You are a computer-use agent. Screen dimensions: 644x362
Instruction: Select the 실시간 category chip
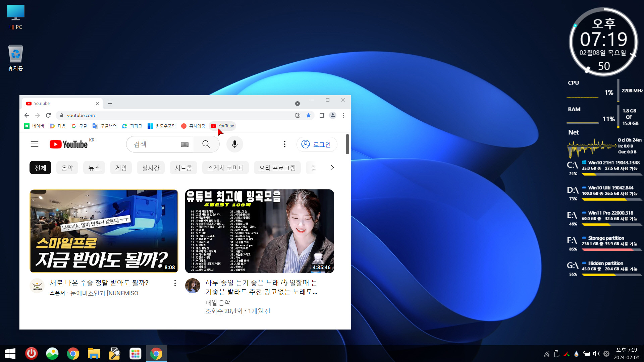[151, 168]
